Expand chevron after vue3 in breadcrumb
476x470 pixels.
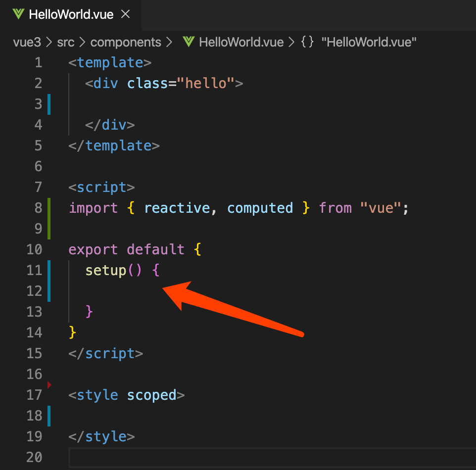[x=49, y=42]
